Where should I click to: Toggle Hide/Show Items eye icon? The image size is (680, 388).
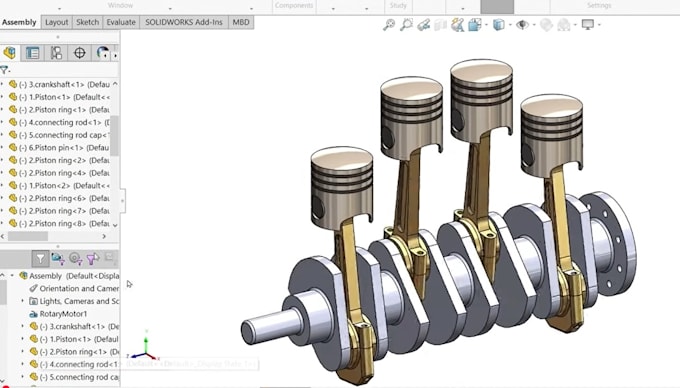coord(523,25)
